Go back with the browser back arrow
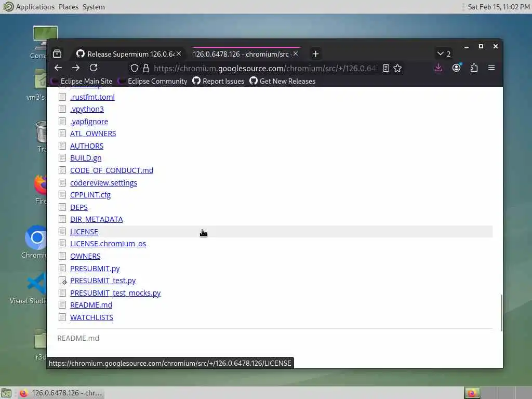 coord(58,68)
